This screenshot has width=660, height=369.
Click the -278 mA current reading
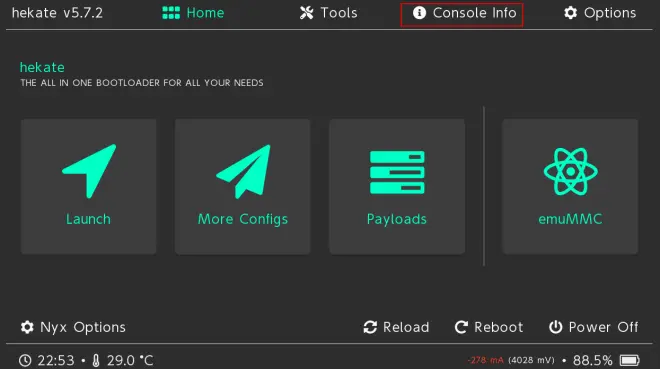485,360
